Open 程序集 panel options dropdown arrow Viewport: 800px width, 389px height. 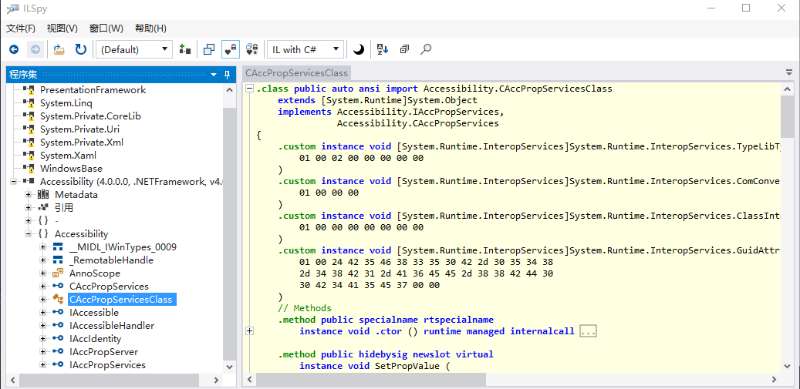pos(214,75)
